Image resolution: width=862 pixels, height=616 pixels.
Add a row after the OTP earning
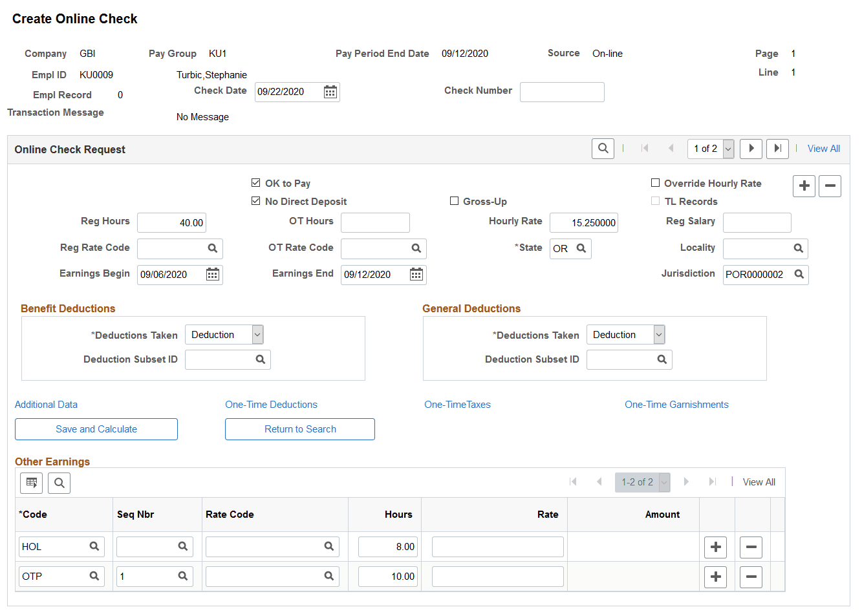pyautogui.click(x=715, y=577)
